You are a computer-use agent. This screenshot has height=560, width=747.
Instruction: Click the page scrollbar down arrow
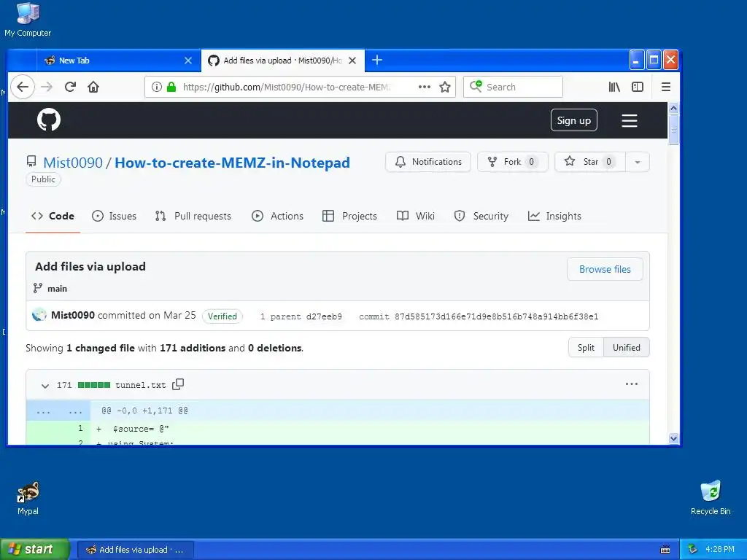click(x=673, y=438)
